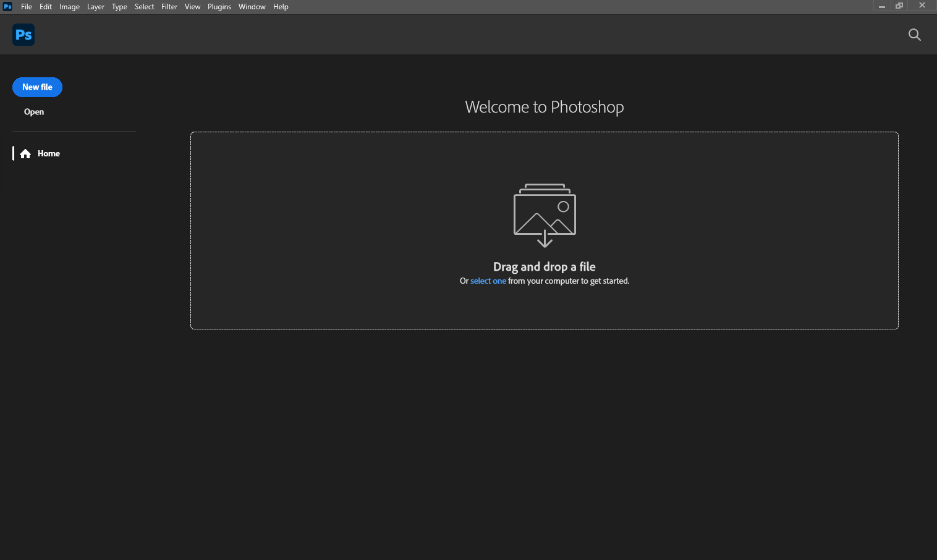Open search with the magnifying glass icon

[x=914, y=35]
